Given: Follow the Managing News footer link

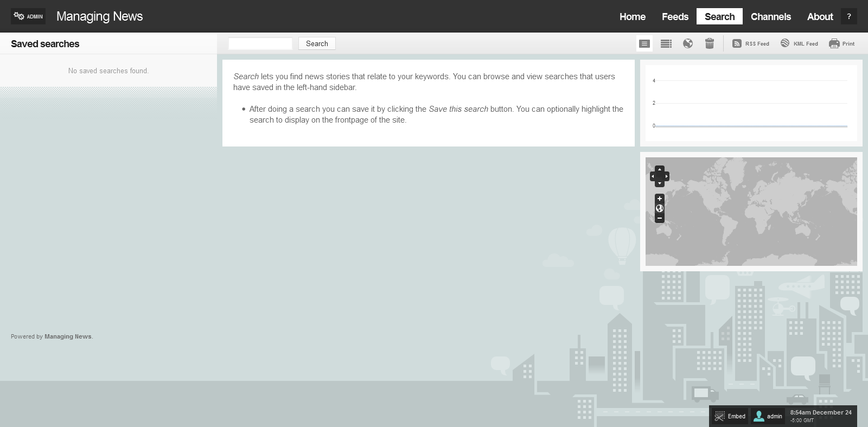Looking at the screenshot, I should (x=68, y=336).
